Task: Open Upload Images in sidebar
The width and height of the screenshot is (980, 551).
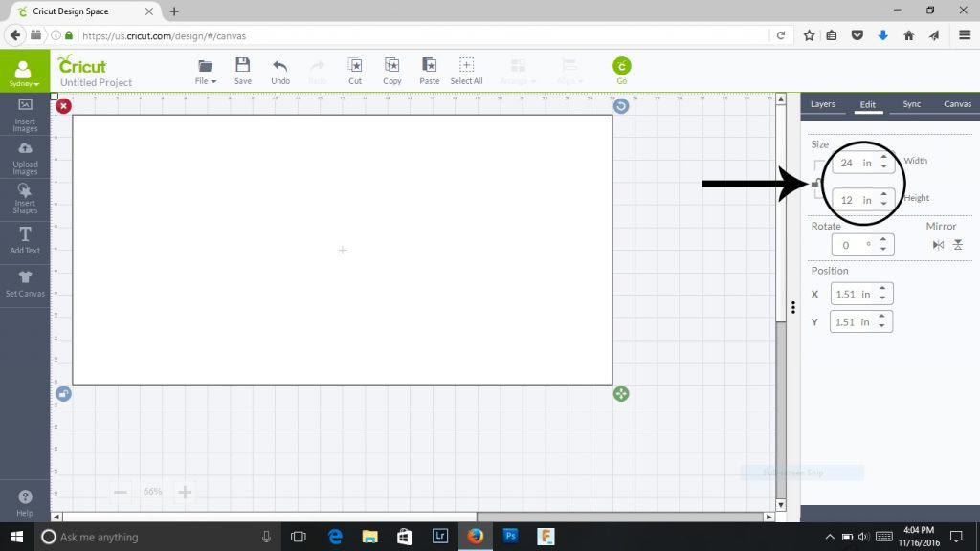Action: pos(25,157)
